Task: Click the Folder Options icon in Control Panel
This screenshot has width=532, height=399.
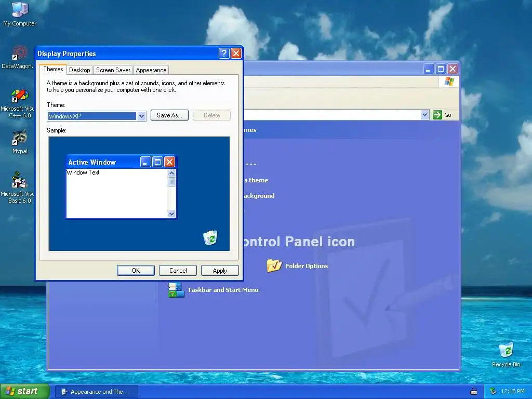Action: click(274, 266)
